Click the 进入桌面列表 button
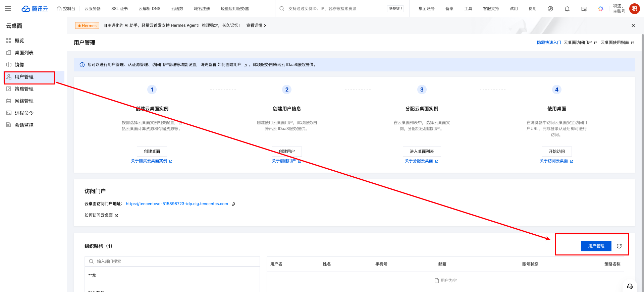 [x=422, y=152]
